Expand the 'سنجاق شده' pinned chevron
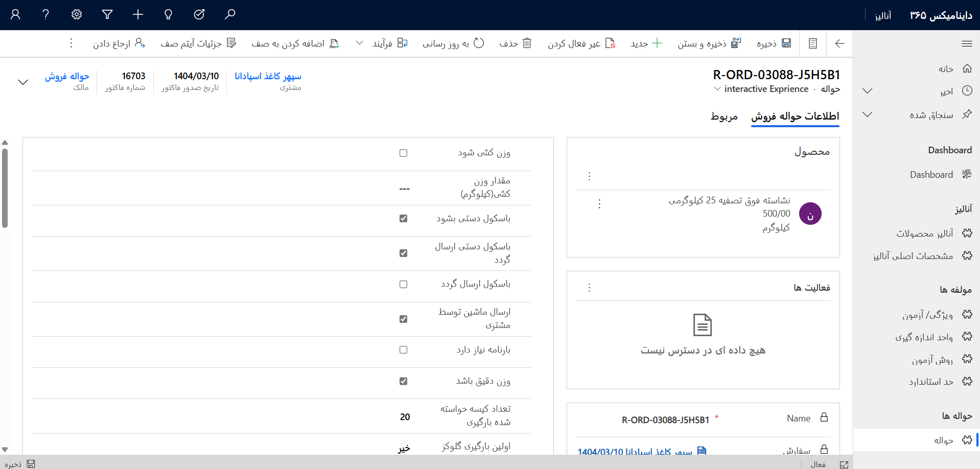 tap(867, 114)
